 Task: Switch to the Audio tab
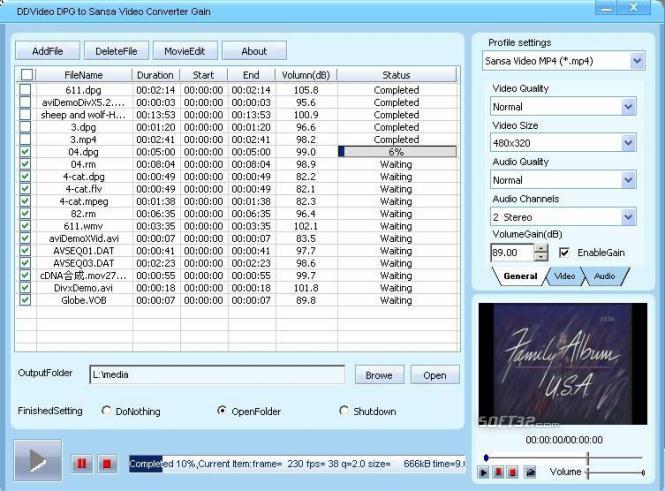[x=604, y=276]
